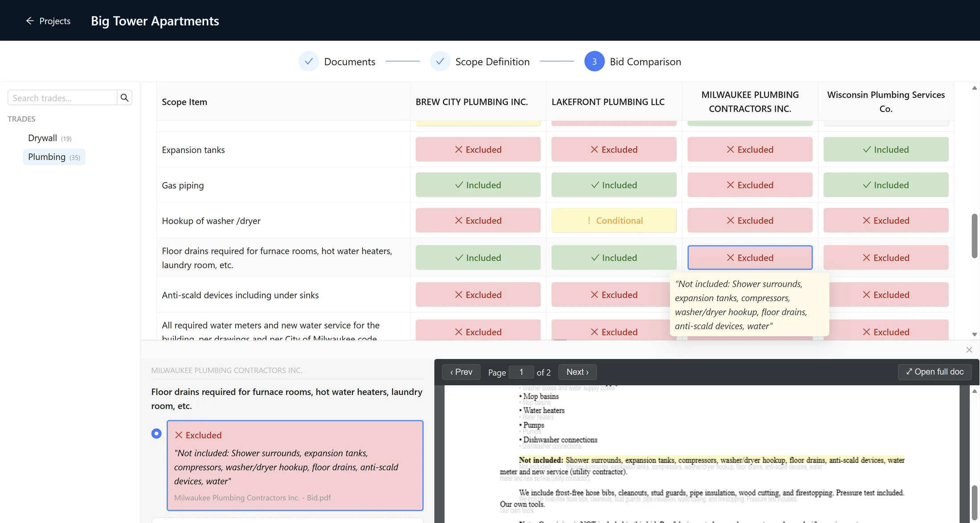Screen dimensions: 980x523
Task: Click table scrollbar up arrow
Action: click(x=974, y=88)
